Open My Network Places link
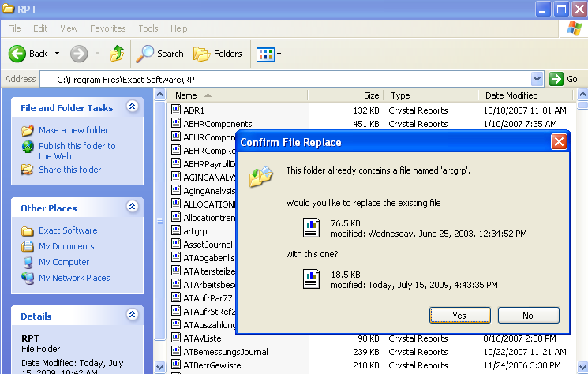The height and width of the screenshot is (374, 588). click(74, 278)
